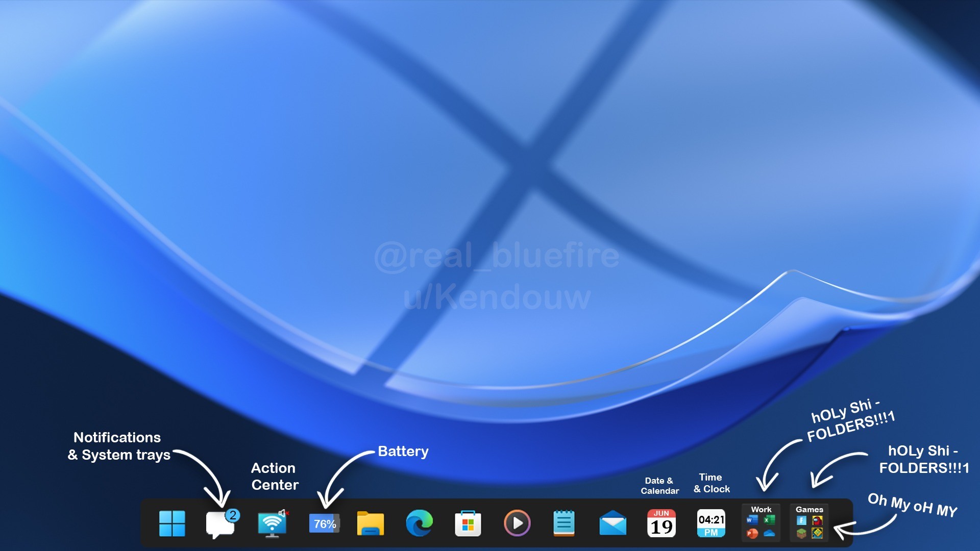Open the Microsoft Store
The width and height of the screenshot is (980, 551).
(468, 523)
